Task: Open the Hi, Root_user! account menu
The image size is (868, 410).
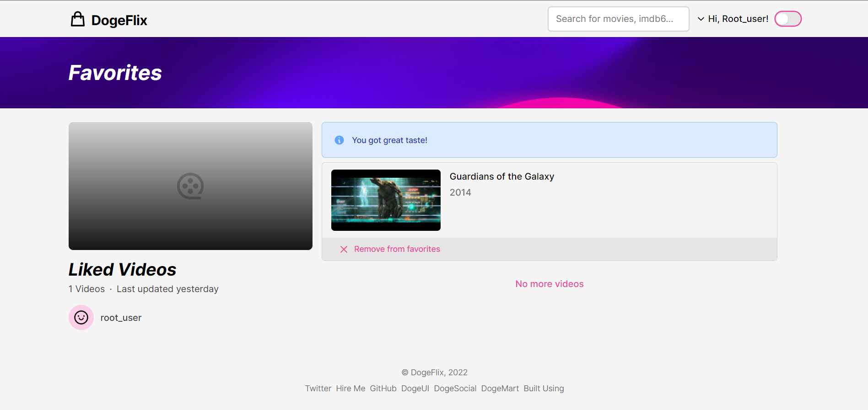Action: [x=738, y=19]
